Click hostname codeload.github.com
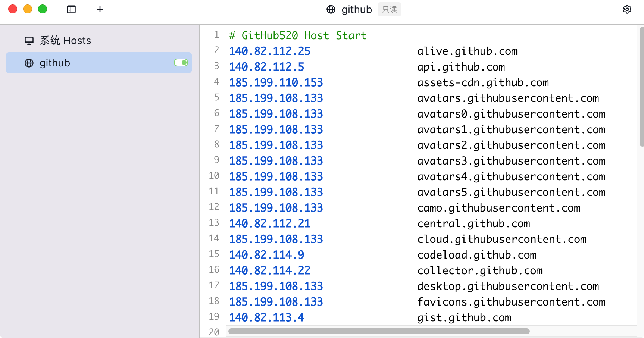 (x=476, y=255)
